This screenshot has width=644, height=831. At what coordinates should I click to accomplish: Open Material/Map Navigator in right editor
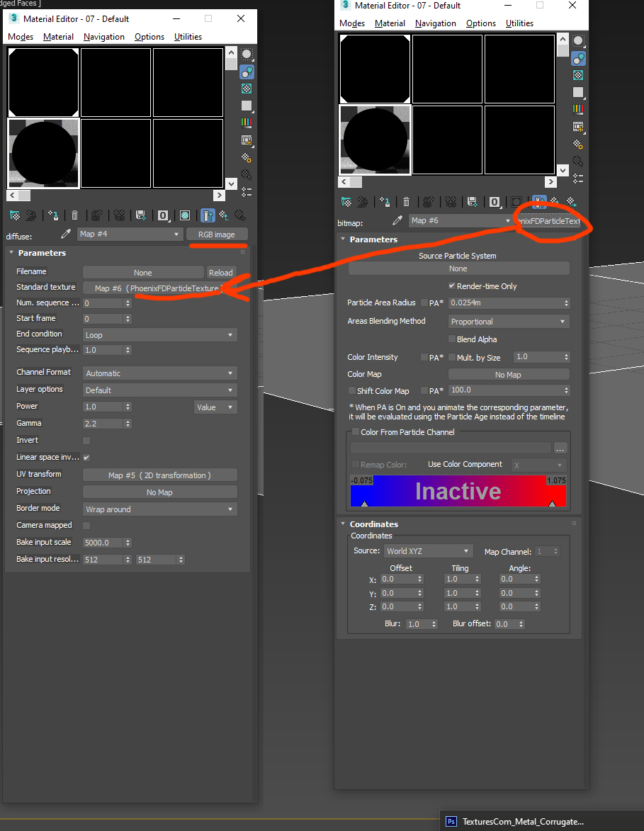[x=577, y=178]
